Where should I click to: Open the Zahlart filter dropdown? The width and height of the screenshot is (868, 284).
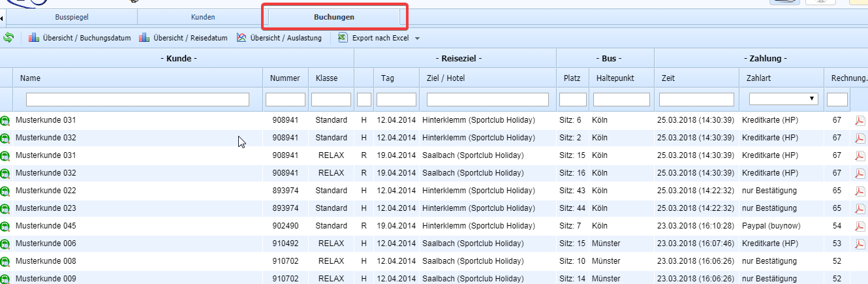pos(784,99)
